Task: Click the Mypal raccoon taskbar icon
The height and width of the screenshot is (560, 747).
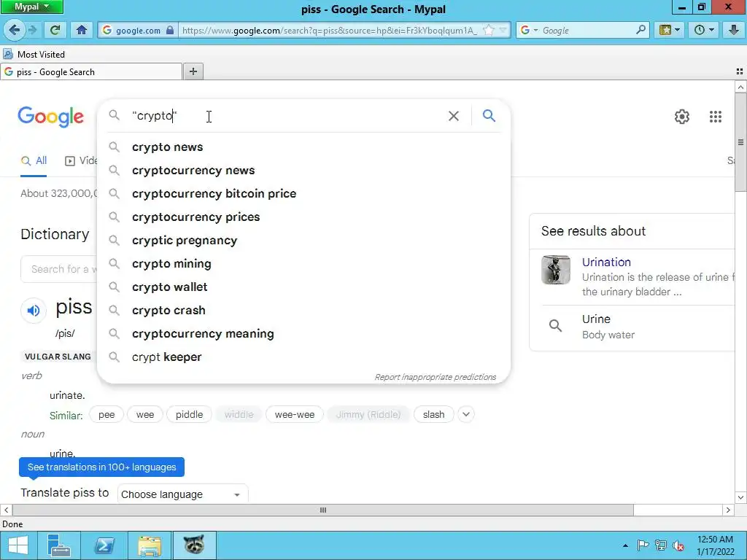Action: pyautogui.click(x=194, y=545)
